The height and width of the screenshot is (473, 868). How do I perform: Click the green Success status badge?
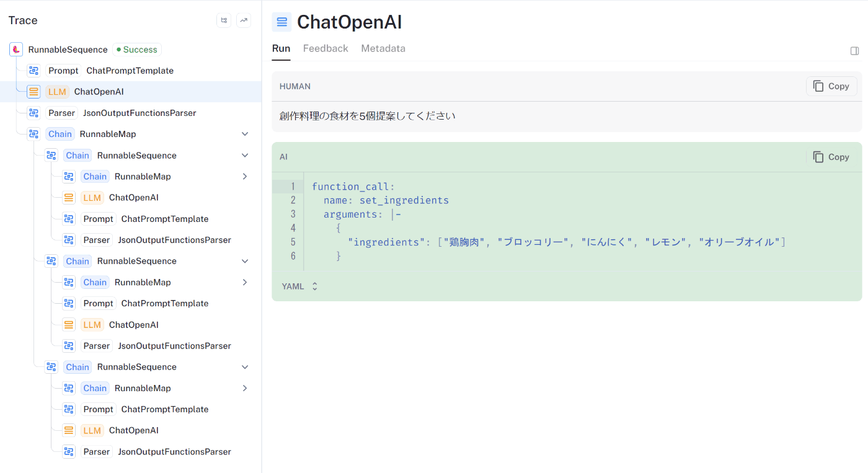pos(137,50)
